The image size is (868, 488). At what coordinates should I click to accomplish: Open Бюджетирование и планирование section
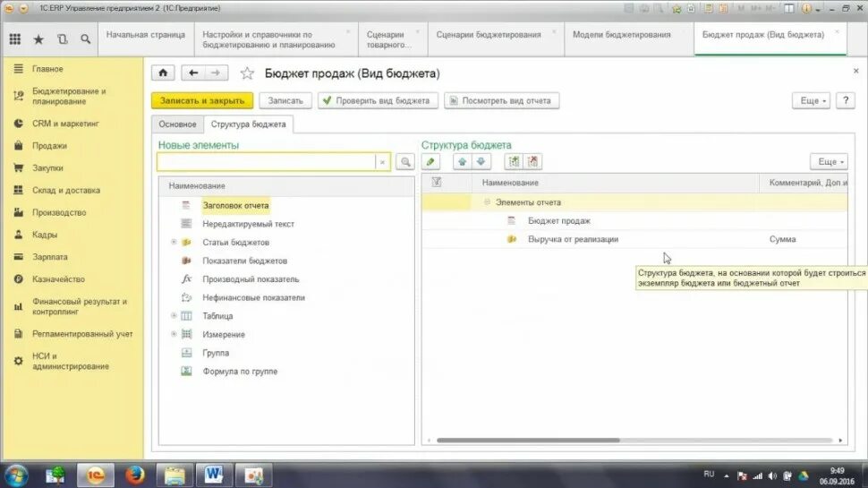tap(69, 96)
